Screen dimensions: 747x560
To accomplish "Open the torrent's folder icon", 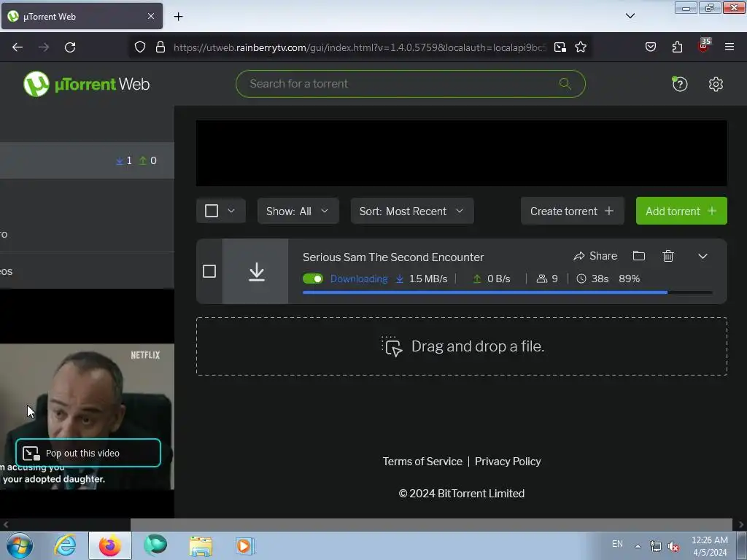I will [x=639, y=256].
